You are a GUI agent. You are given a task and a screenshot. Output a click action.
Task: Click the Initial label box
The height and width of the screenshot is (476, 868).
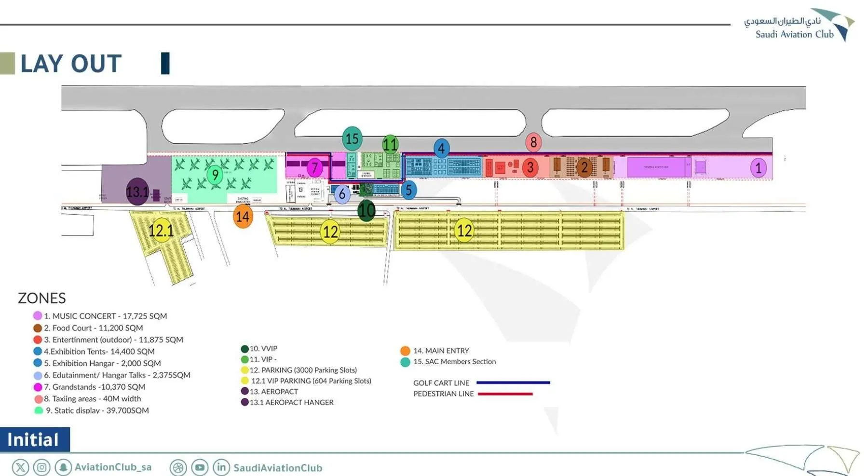(x=34, y=440)
